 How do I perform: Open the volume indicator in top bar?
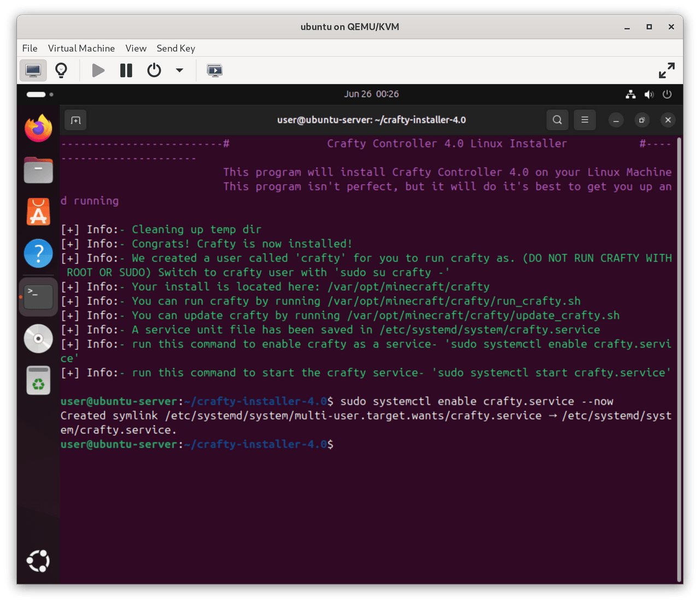pos(649,94)
